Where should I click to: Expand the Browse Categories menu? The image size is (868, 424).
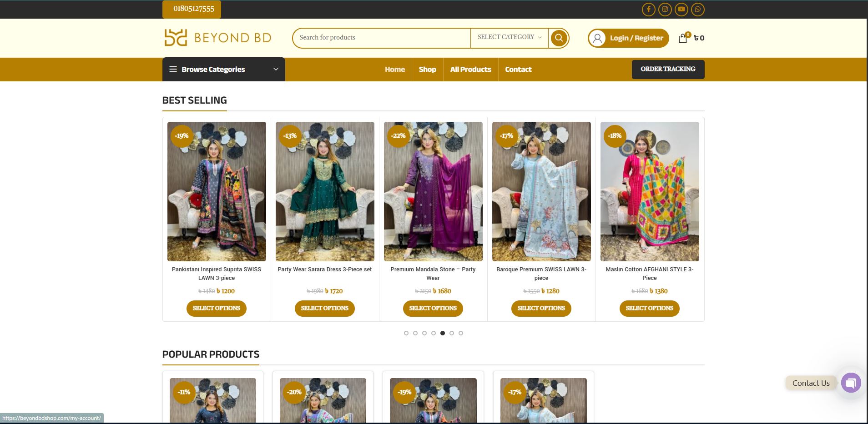pos(223,70)
